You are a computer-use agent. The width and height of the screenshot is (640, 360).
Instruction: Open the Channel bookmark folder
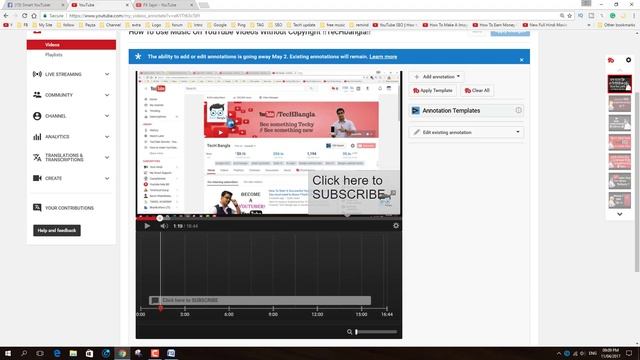point(110,25)
